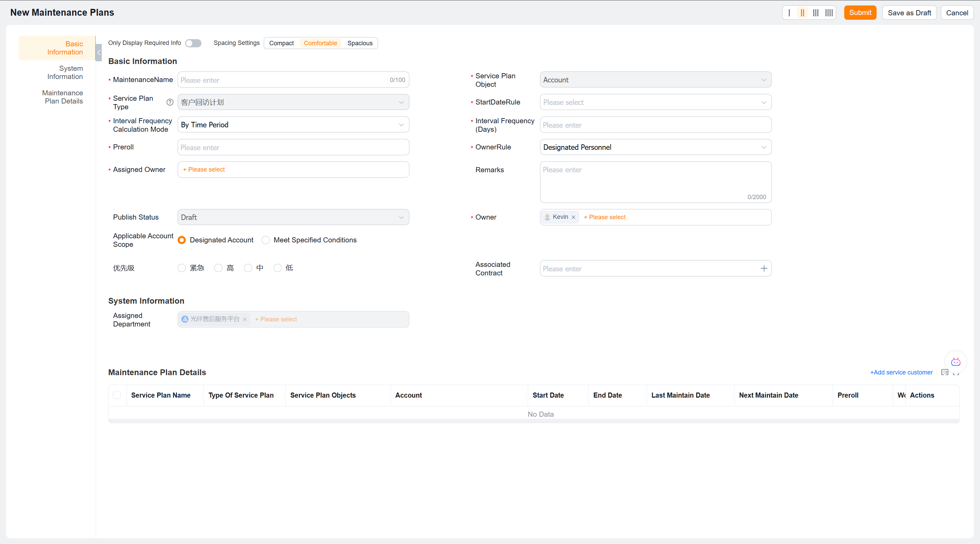This screenshot has width=980, height=544.
Task: Click Please select in Assigned Department
Action: click(276, 319)
